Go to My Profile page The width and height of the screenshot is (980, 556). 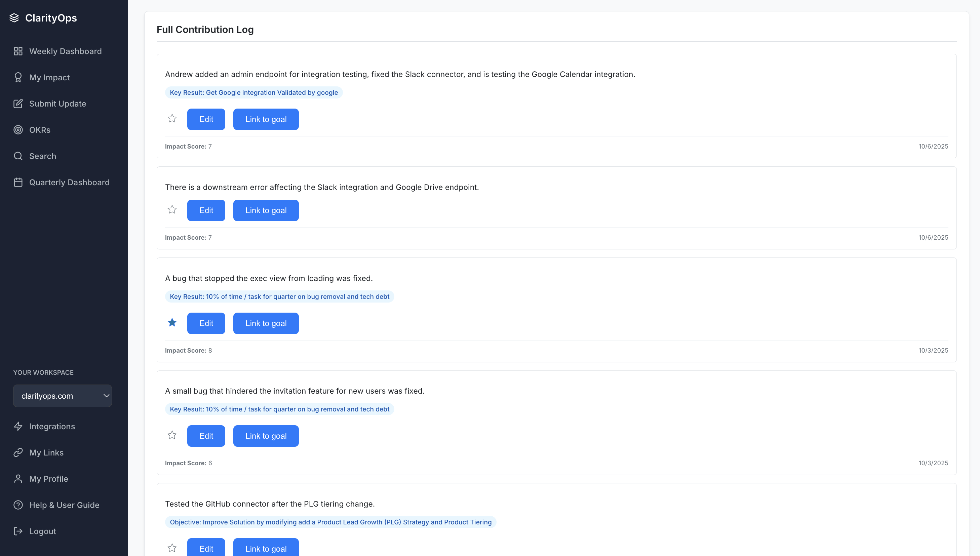(x=48, y=479)
